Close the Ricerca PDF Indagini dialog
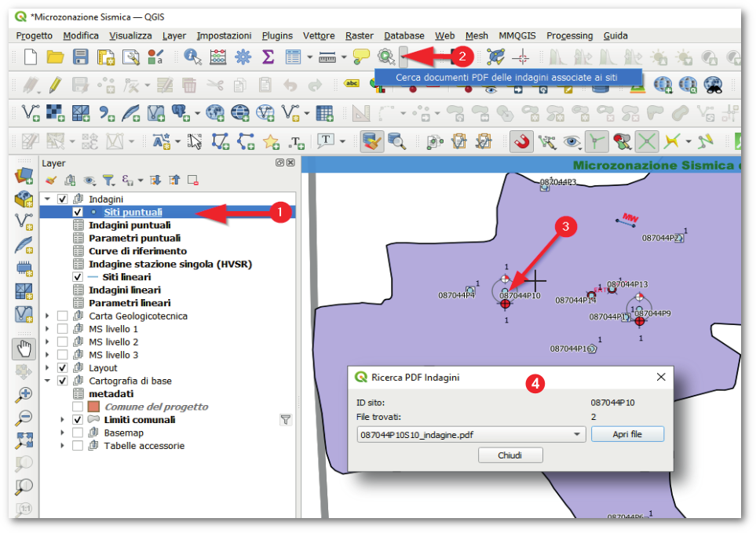 tap(661, 377)
